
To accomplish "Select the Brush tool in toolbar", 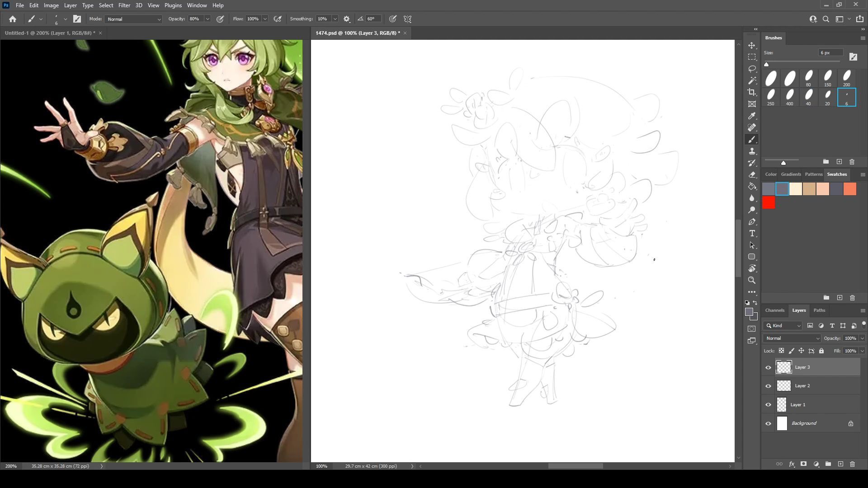I will click(752, 140).
